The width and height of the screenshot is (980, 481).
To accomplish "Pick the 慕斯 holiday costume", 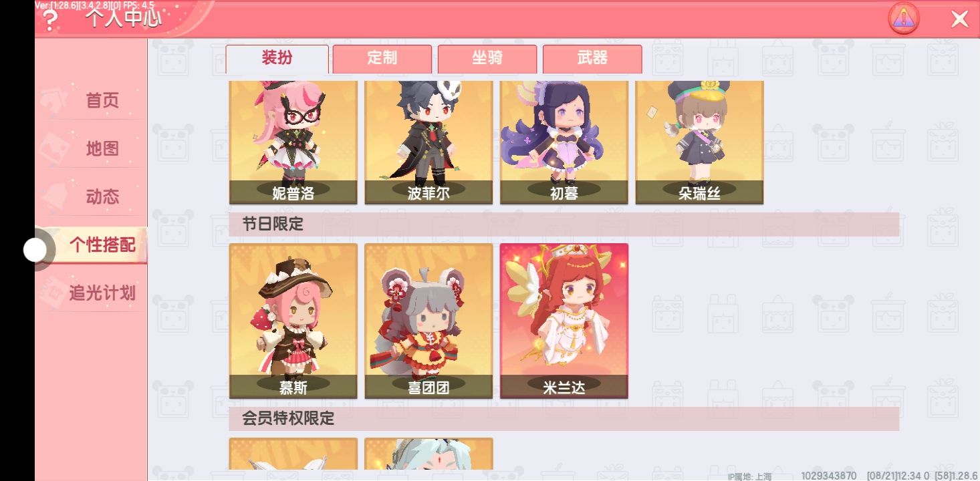I will 293,321.
